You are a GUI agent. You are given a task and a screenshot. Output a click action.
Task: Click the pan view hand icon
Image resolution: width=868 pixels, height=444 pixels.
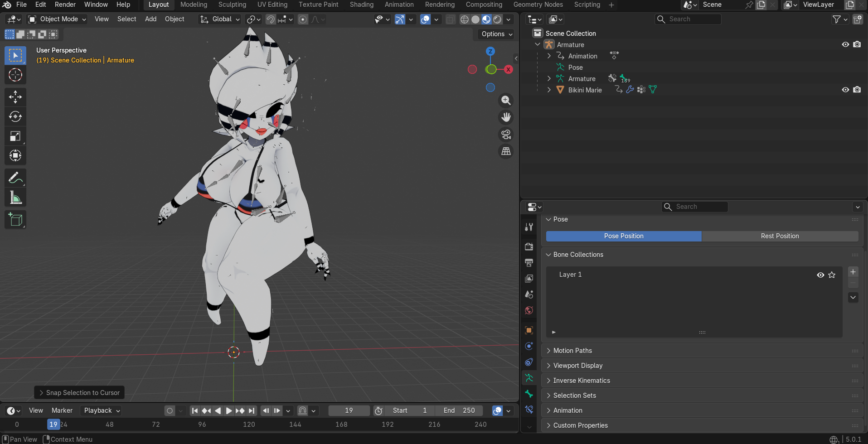click(x=506, y=117)
